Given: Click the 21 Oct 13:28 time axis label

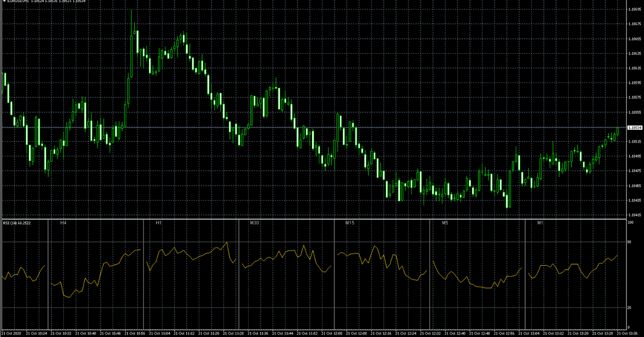Looking at the screenshot, I should 603,333.
